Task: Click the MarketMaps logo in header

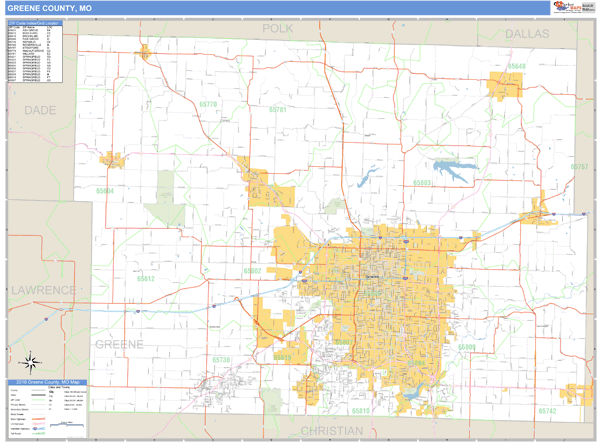Action: click(x=571, y=7)
